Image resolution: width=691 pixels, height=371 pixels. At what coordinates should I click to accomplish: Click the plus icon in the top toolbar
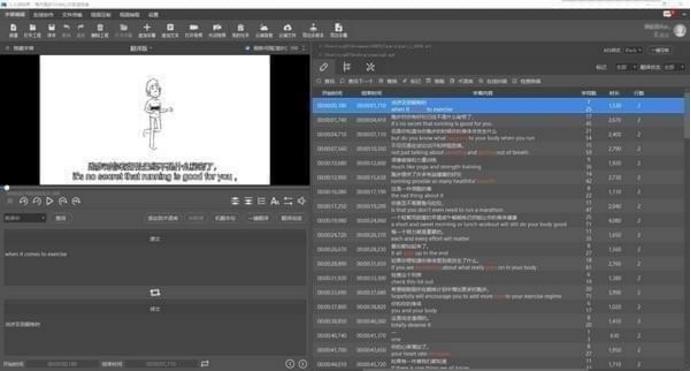click(147, 27)
